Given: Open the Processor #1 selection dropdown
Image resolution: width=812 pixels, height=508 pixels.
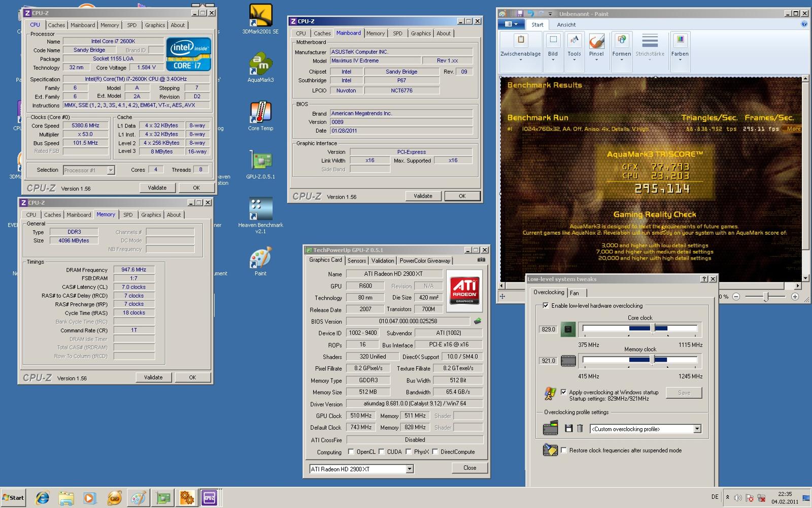Looking at the screenshot, I should [111, 170].
